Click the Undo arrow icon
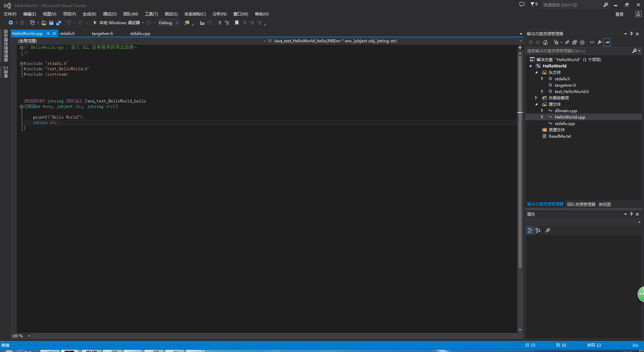Screen dimensions: 644x352 click(x=69, y=23)
